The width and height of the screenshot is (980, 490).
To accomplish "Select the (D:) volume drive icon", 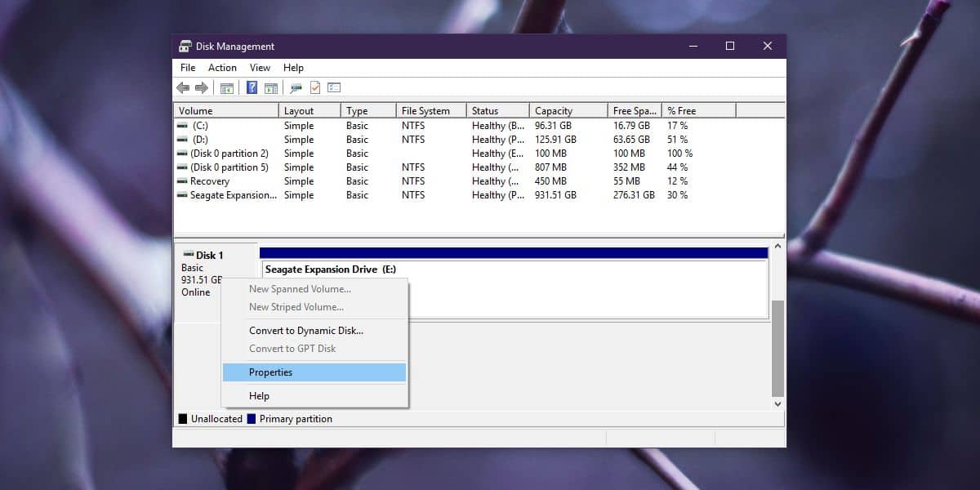I will click(182, 140).
